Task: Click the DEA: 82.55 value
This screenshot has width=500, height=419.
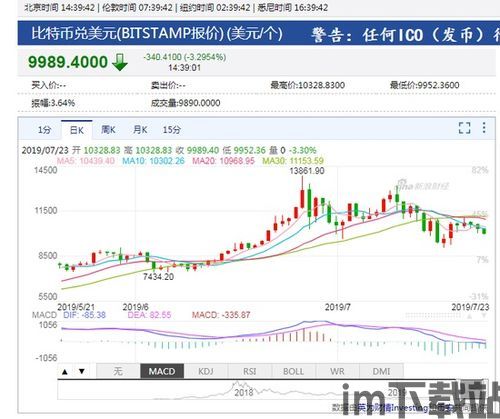Action: [149, 315]
